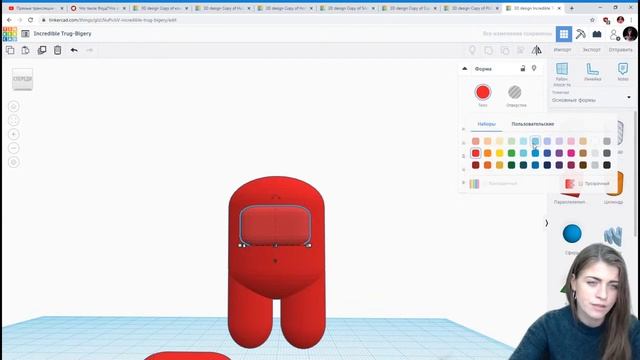The width and height of the screenshot is (640, 360).
Task: Click the Export button
Action: [591, 50]
